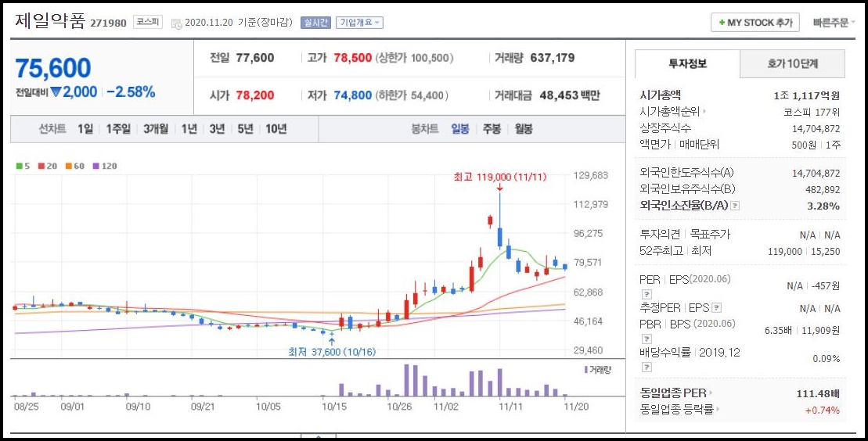Click the 0.09% 배당수익률 value
Viewport: 868px width, 441px height.
point(826,359)
